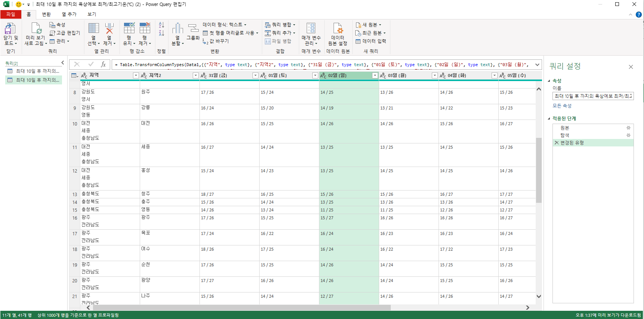Click the table corner menu icon
This screenshot has height=319, width=644.
[x=74, y=75]
